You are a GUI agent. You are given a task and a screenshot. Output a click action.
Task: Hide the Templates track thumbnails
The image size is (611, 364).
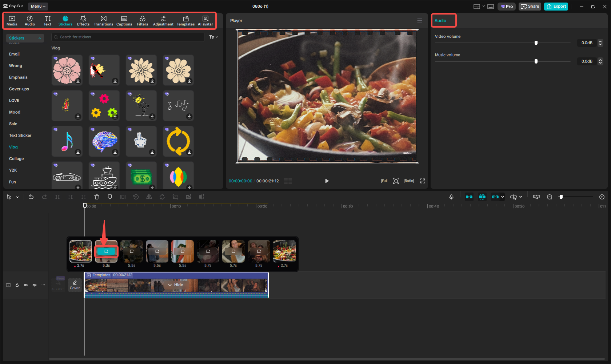(x=176, y=285)
